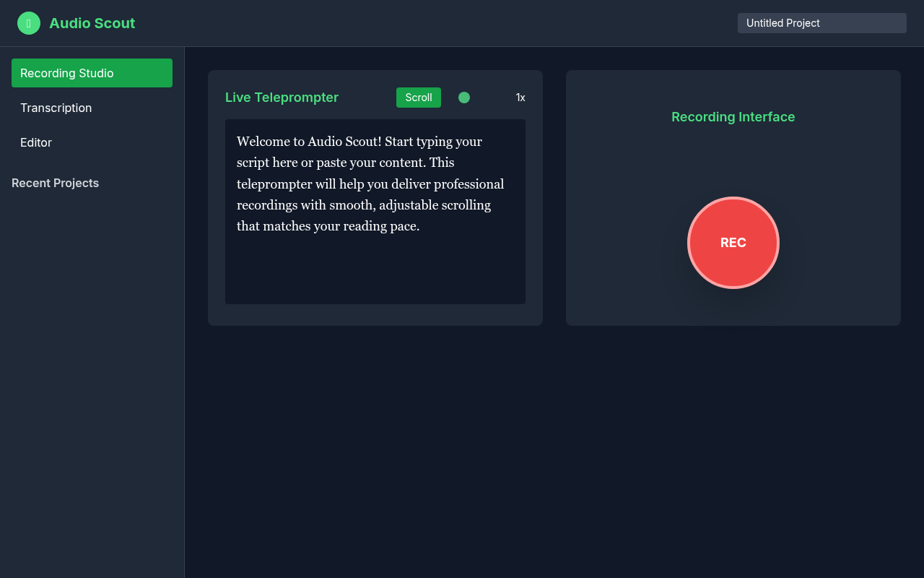Open the Recording Interface panel heading
Screen dimensions: 924x578
(x=733, y=116)
